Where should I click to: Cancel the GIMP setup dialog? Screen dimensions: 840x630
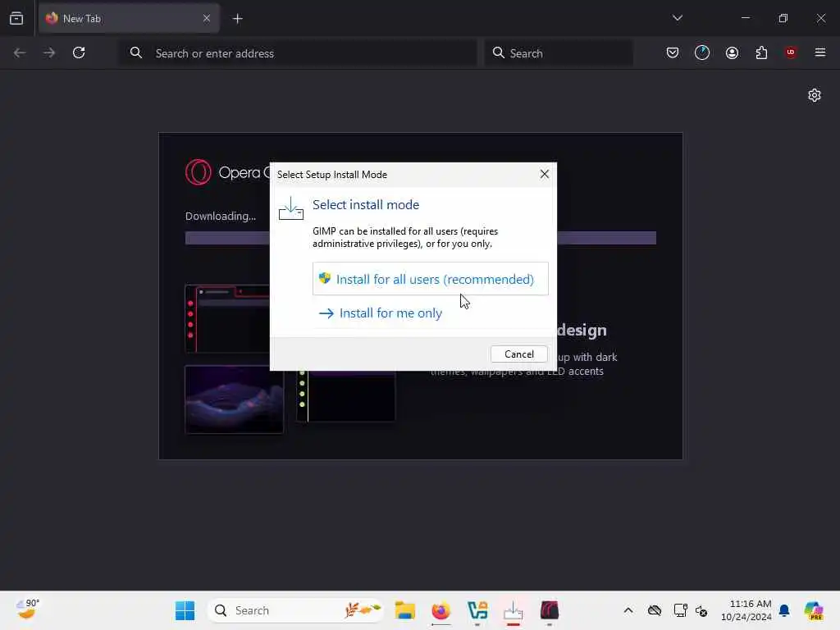(518, 354)
